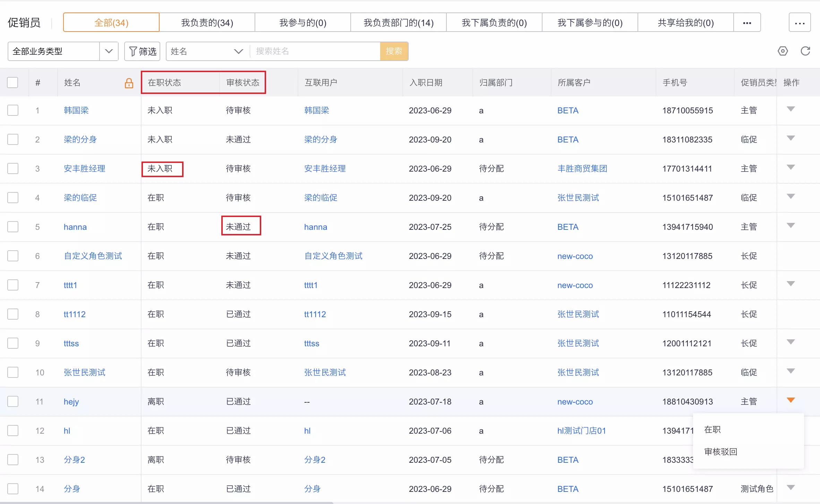Switch to the 我负责的(34) tab

[207, 22]
